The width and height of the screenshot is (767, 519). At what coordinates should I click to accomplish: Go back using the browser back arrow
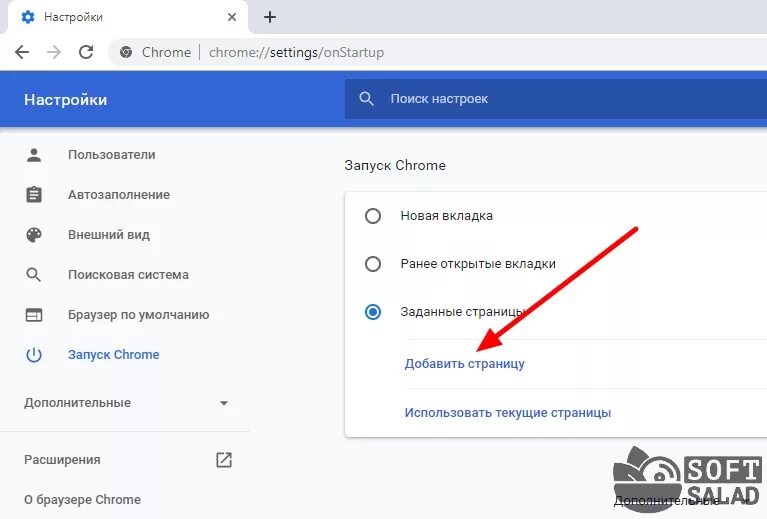pos(22,52)
